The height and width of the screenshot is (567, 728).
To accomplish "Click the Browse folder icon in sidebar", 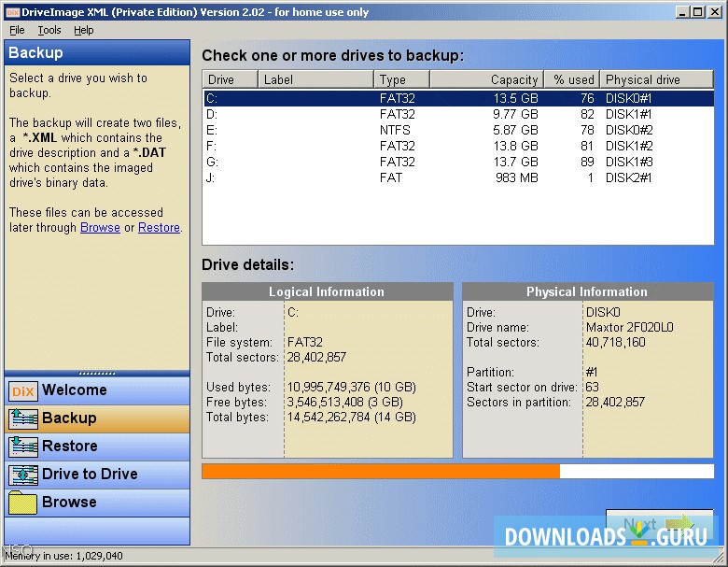I will point(22,503).
